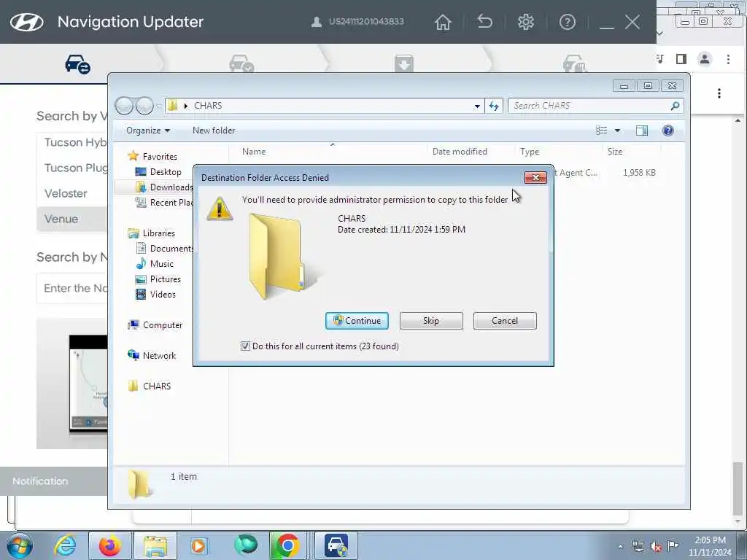The image size is (747, 560).
Task: Switch to Navigation Updater taskbar icon
Action: coord(336,545)
